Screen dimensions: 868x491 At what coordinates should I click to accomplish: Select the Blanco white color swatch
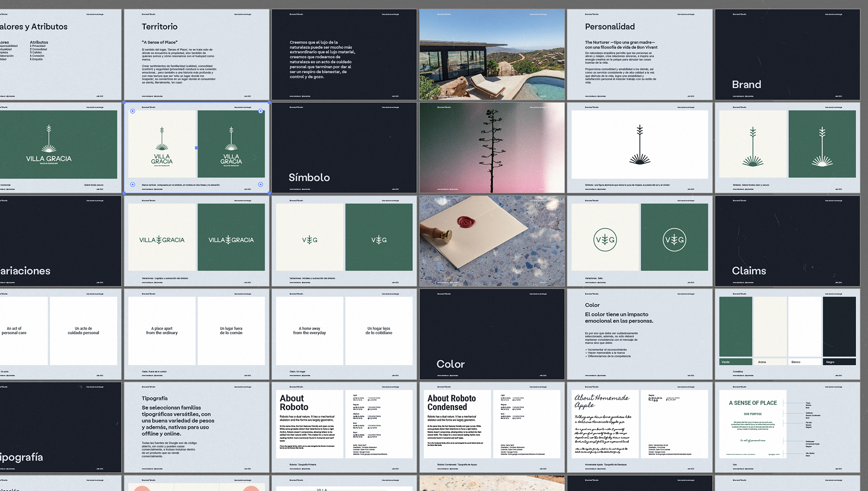point(805,326)
